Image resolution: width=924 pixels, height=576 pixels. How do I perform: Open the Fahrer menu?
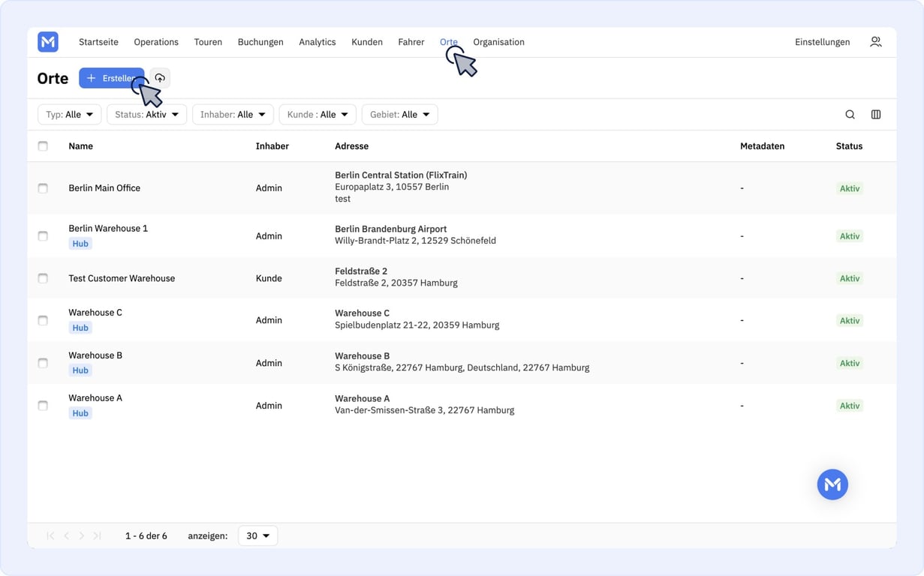[411, 42]
